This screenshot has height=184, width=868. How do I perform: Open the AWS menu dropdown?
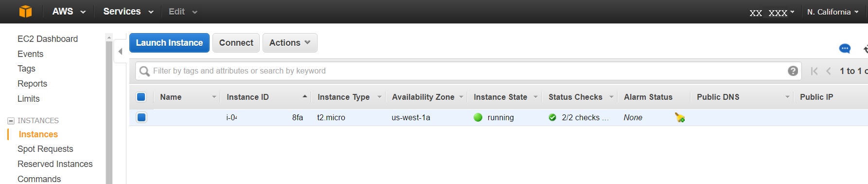(x=69, y=11)
